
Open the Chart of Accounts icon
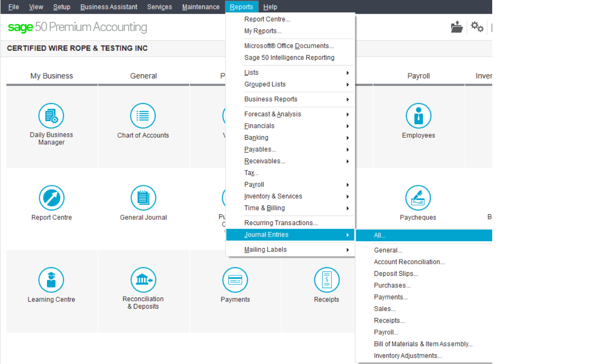tap(143, 116)
